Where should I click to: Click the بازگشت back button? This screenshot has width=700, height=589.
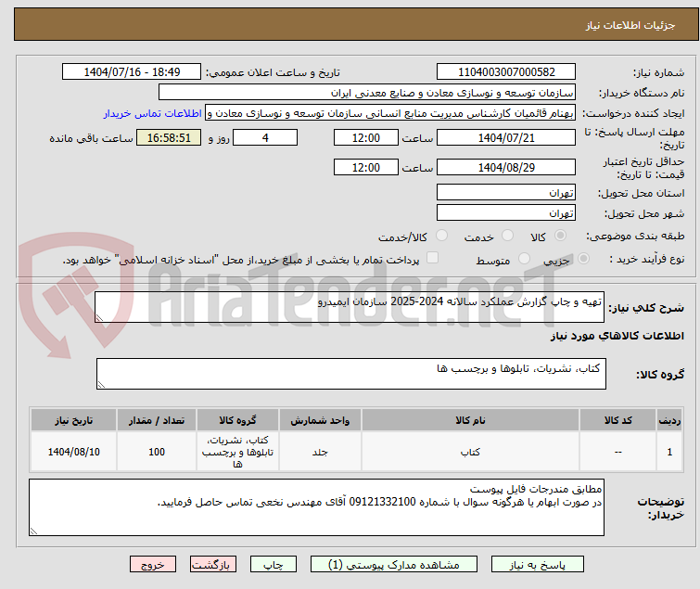click(213, 565)
